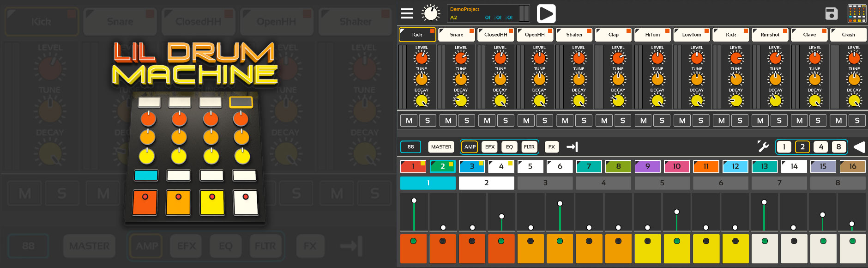Click the white left-pointing triangle icon
Image resolution: width=868 pixels, height=268 pixels.
click(859, 147)
